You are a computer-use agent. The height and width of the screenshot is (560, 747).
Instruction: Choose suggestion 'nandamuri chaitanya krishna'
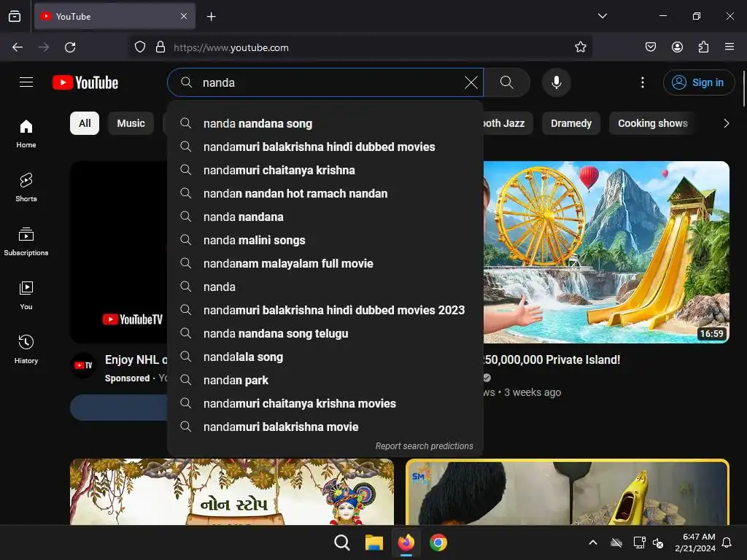click(x=325, y=170)
